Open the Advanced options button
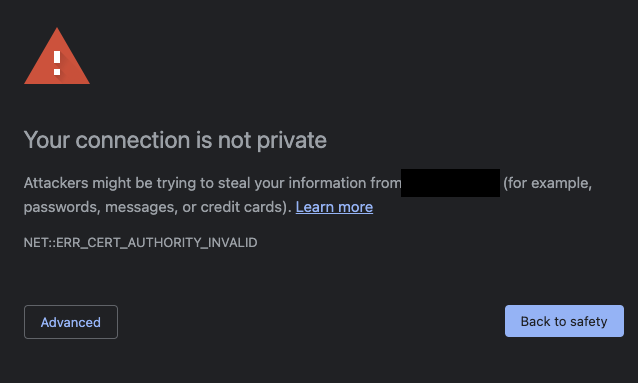Viewport: 638px width, 383px height. (71, 322)
